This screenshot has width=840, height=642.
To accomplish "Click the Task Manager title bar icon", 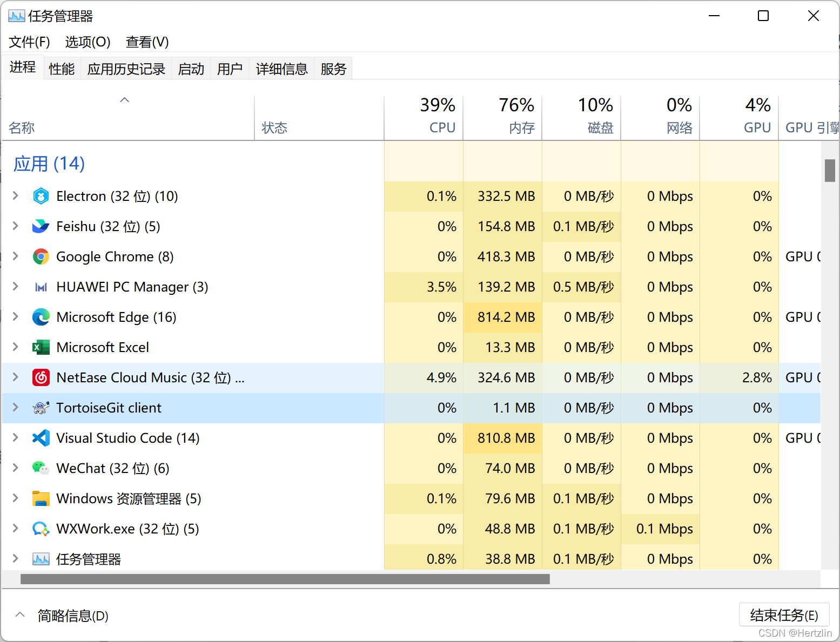I will (x=17, y=16).
